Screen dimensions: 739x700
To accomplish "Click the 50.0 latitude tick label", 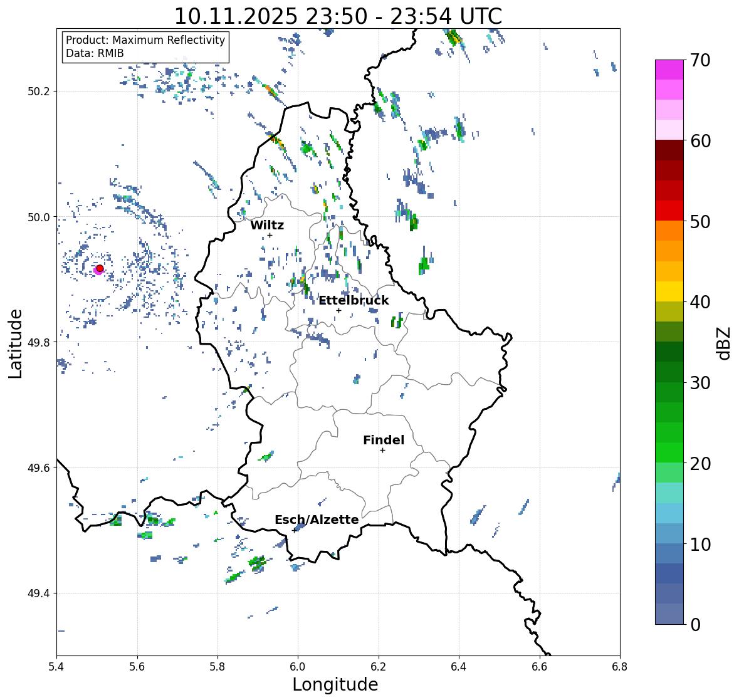I will (x=39, y=217).
